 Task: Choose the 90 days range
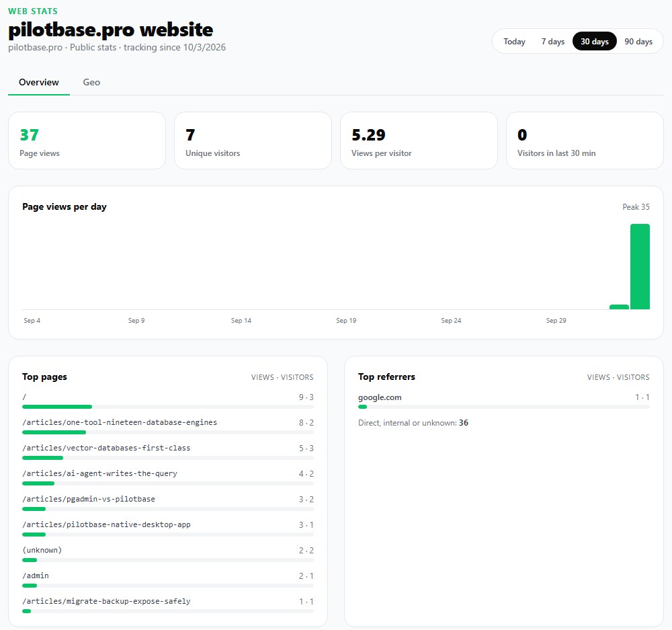coord(638,42)
